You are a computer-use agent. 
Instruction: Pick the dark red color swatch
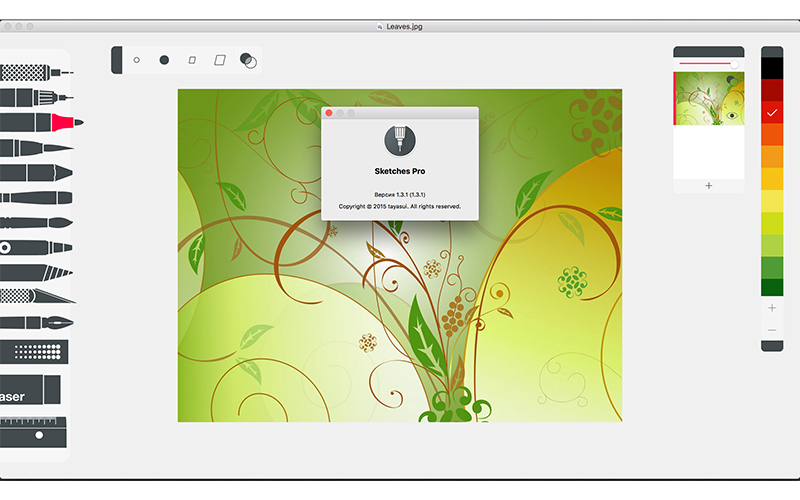[x=772, y=90]
